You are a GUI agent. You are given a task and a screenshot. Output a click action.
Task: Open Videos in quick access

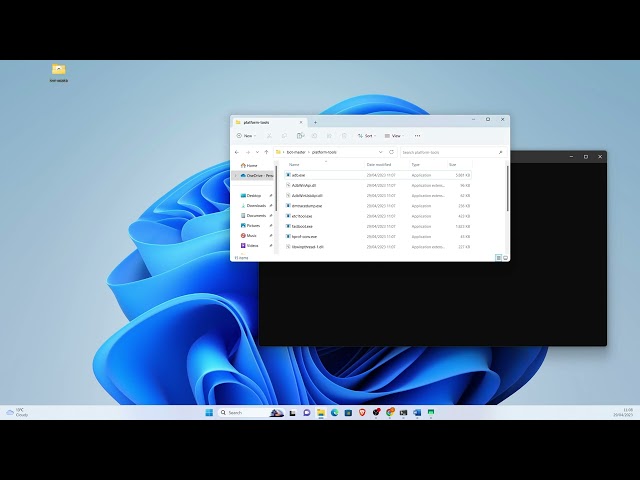(x=249, y=246)
